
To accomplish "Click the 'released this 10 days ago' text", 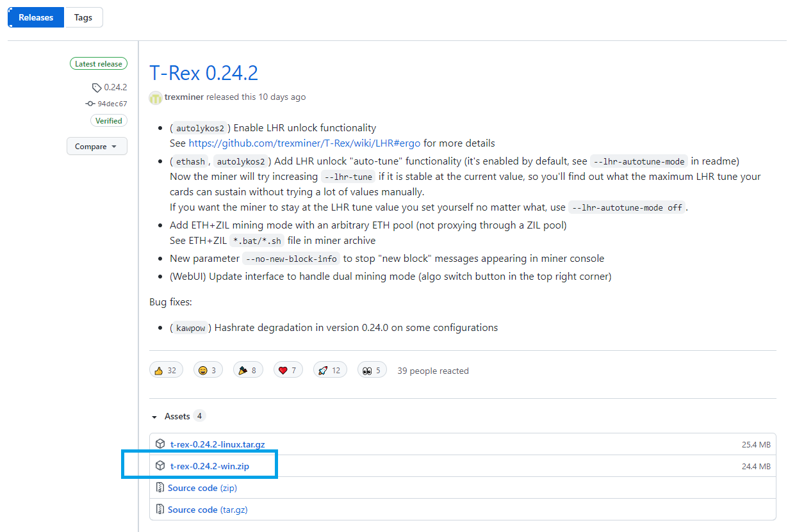I will pyautogui.click(x=256, y=97).
